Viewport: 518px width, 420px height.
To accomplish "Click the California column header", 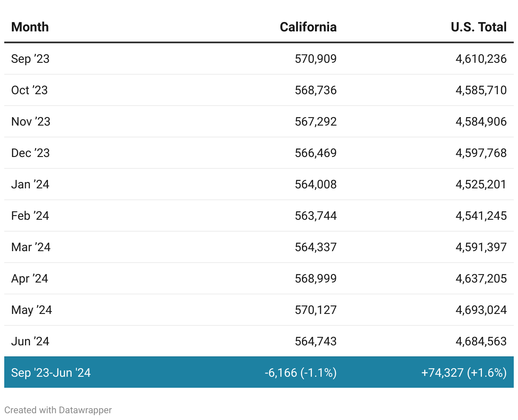I will [x=308, y=27].
